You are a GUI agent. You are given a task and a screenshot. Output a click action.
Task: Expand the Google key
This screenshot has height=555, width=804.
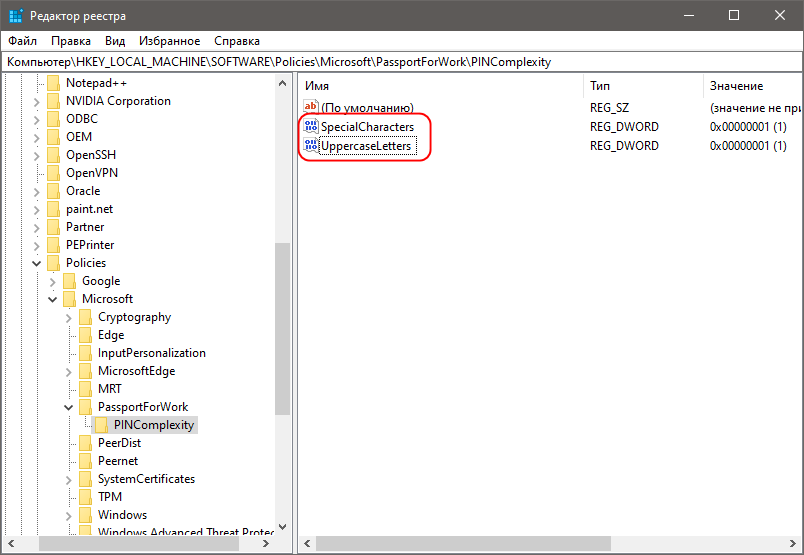[52, 282]
